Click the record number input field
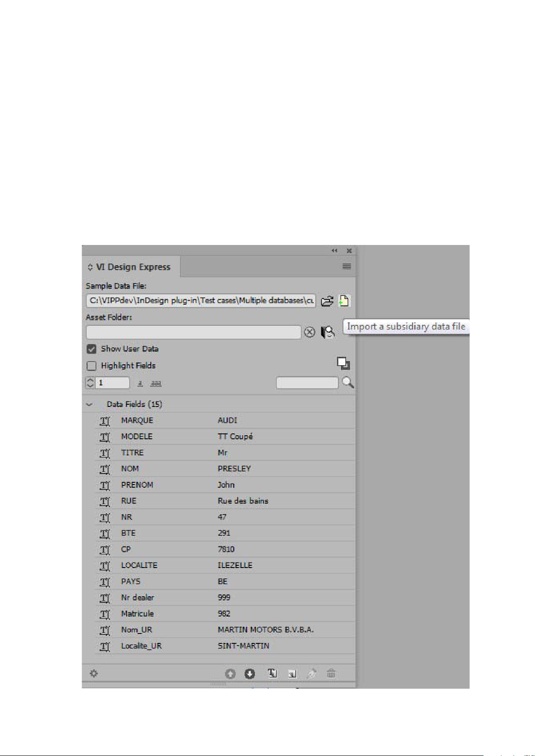The width and height of the screenshot is (535, 756). pos(112,383)
